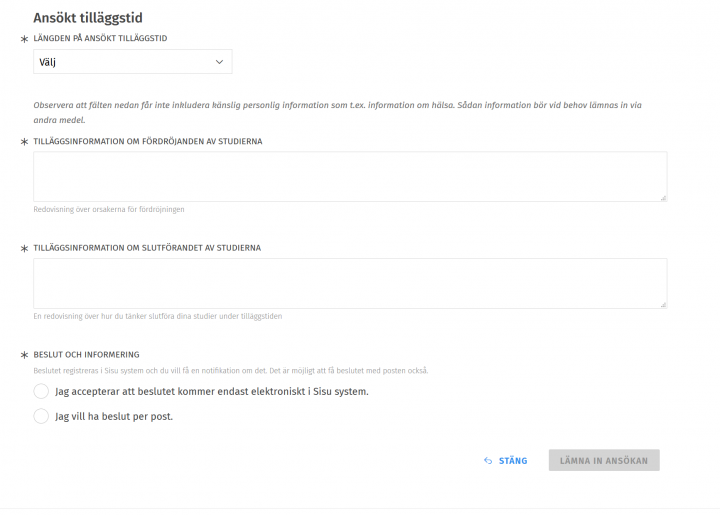Click the "Jag accepterar att beslutet" label text
720x515 pixels.
pyautogui.click(x=212, y=391)
